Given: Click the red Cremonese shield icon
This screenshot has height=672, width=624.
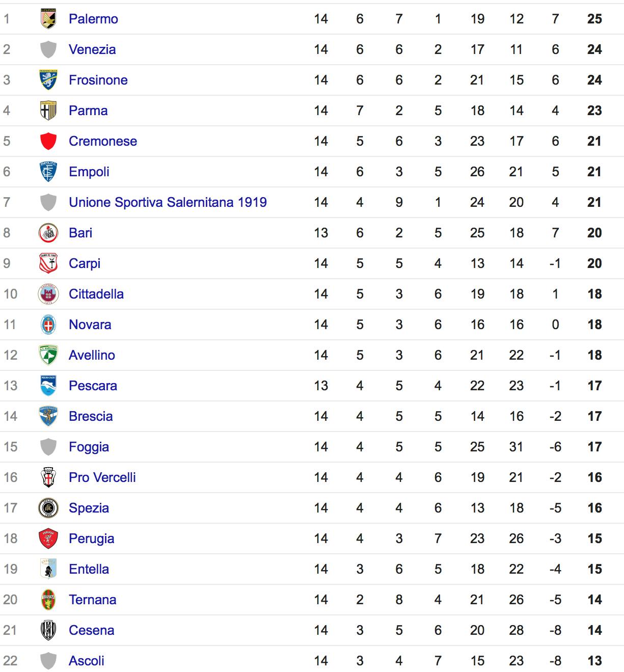Looking at the screenshot, I should pyautogui.click(x=48, y=141).
